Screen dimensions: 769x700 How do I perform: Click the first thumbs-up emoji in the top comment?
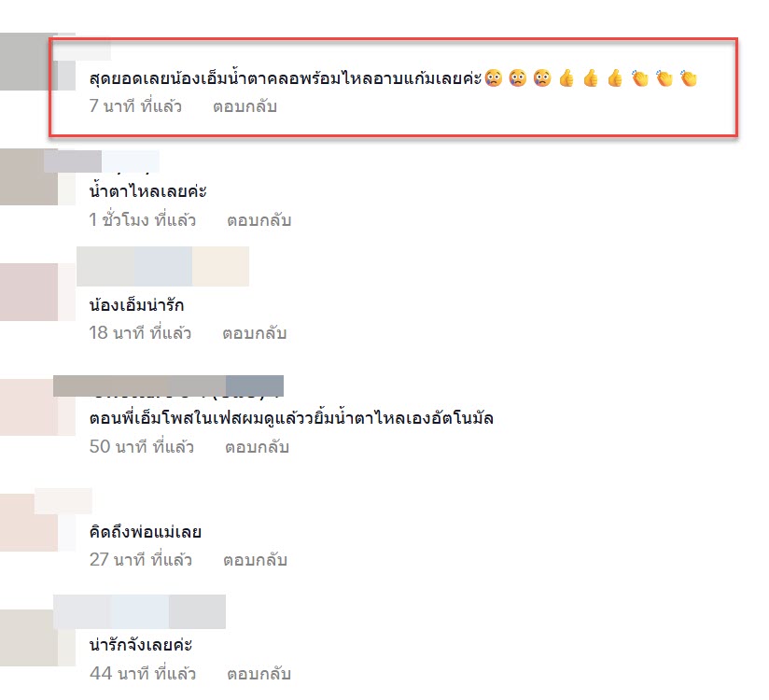click(566, 78)
